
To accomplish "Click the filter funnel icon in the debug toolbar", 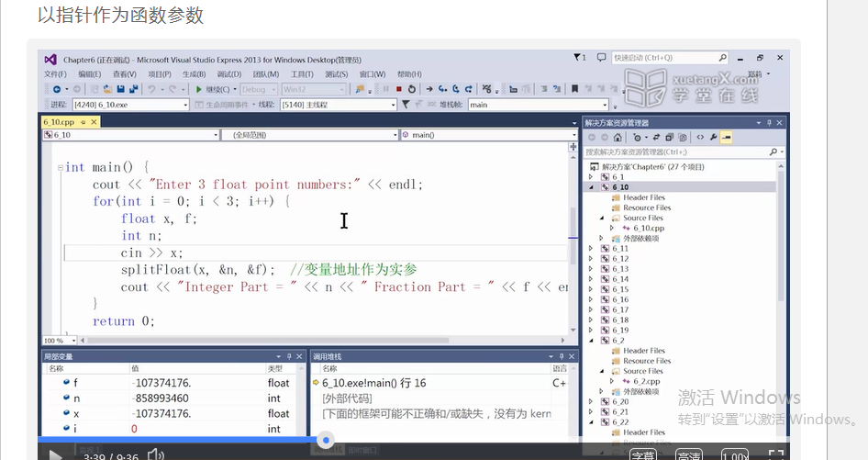I will point(406,104).
